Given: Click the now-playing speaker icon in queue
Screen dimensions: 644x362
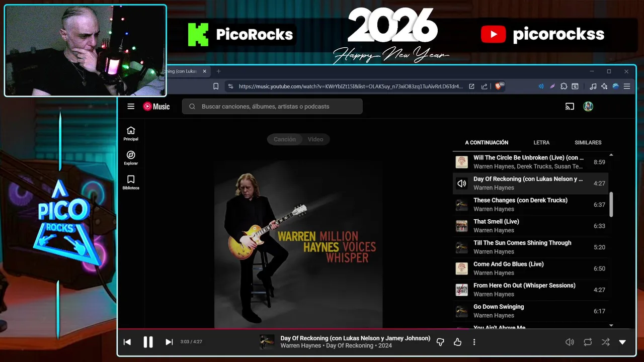Looking at the screenshot, I should (461, 184).
